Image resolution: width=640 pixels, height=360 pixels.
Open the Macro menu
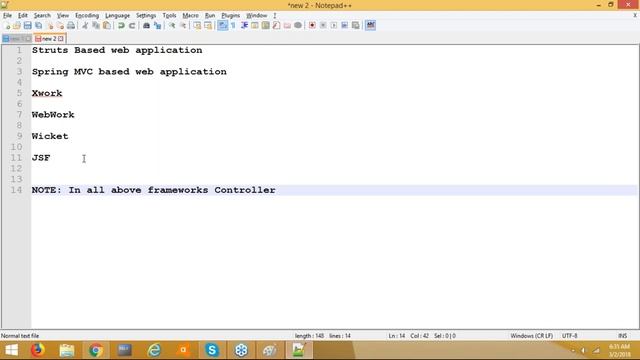coord(190,16)
